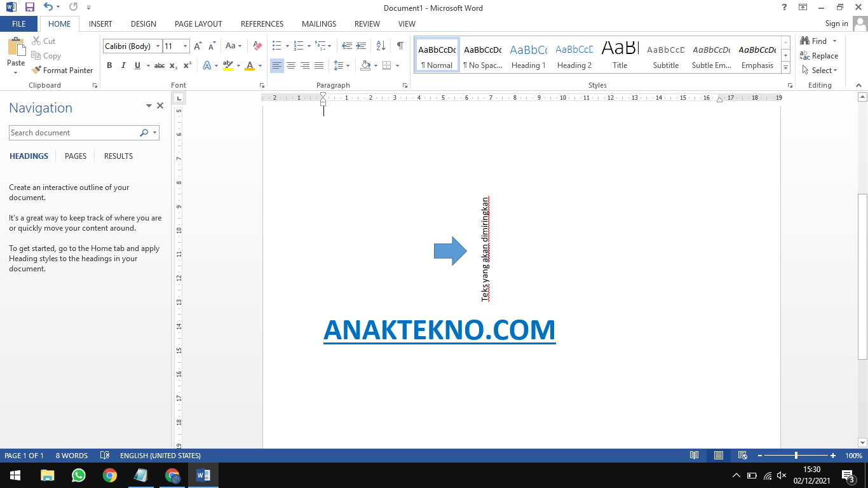Screen dimensions: 868x488
Task: Open the font name dropdown
Action: [158, 46]
